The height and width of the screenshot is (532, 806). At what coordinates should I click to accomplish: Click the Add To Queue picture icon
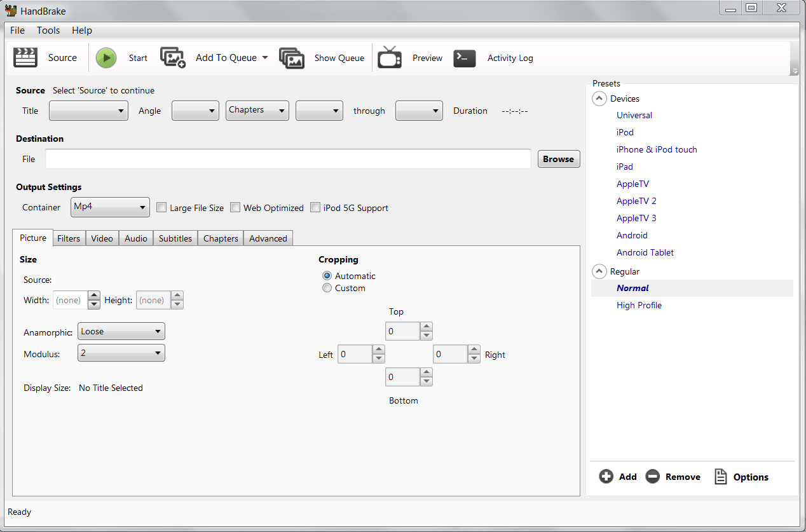pos(172,57)
